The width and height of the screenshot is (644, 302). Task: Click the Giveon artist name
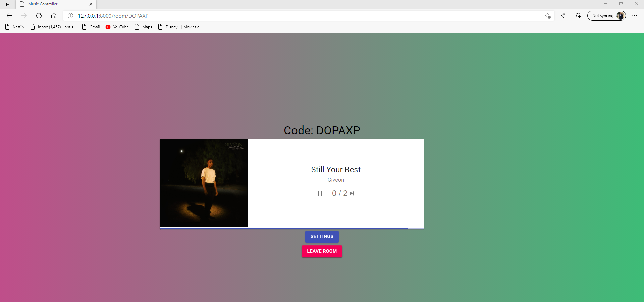[x=336, y=180]
